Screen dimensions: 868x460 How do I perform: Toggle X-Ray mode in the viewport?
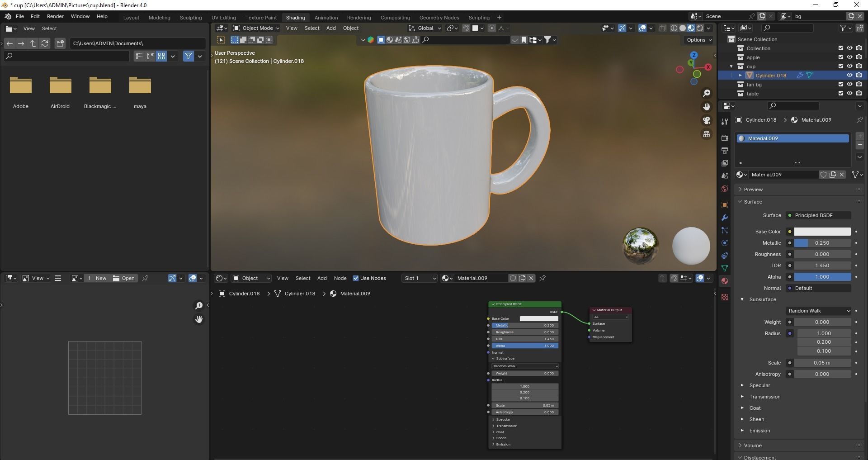click(x=662, y=28)
